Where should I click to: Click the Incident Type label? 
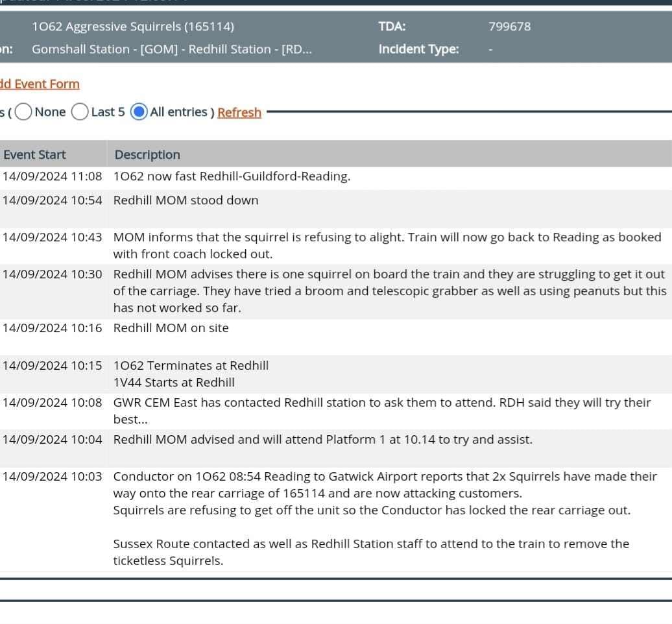418,49
